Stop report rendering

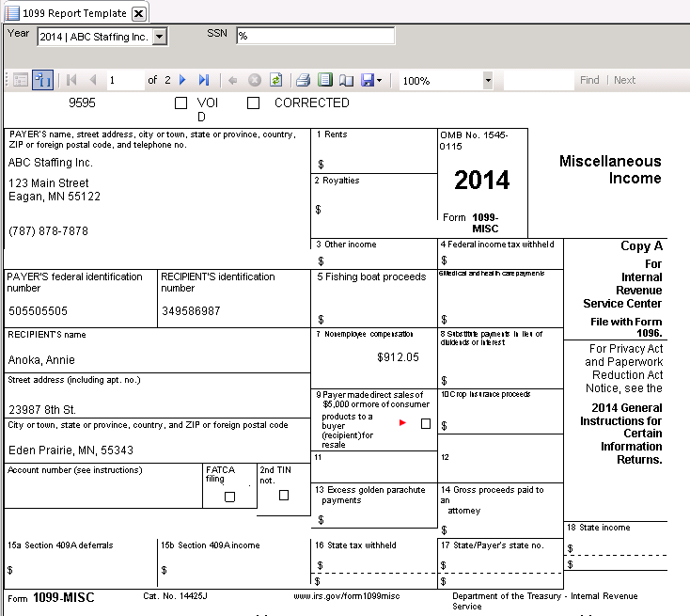click(255, 80)
